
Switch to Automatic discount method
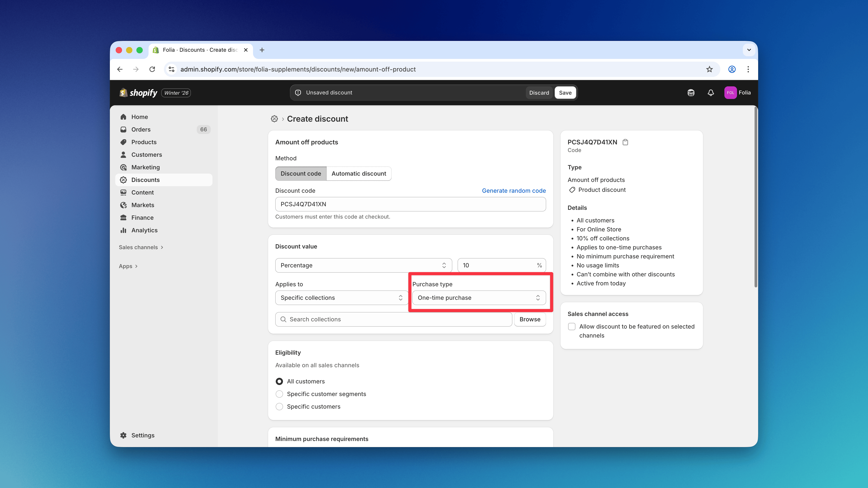coord(359,174)
